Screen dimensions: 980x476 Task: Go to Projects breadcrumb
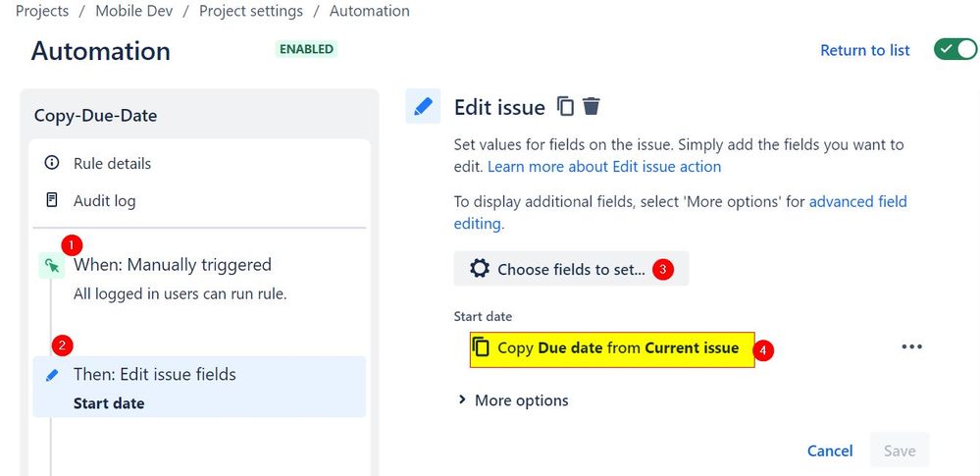[42, 11]
